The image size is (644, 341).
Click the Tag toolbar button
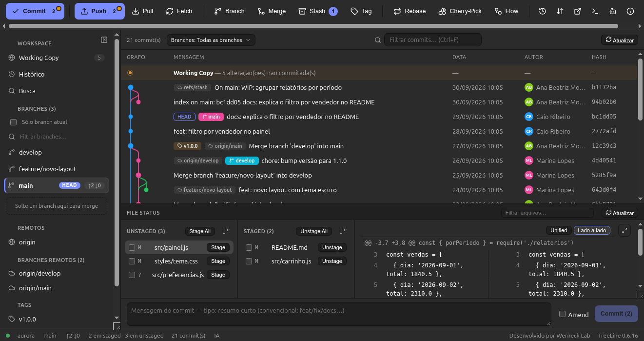pos(361,11)
